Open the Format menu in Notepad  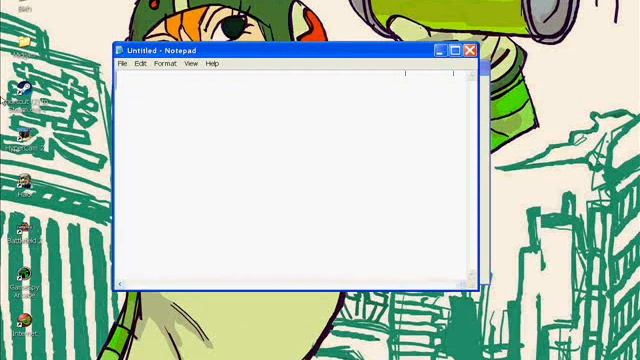click(x=165, y=64)
